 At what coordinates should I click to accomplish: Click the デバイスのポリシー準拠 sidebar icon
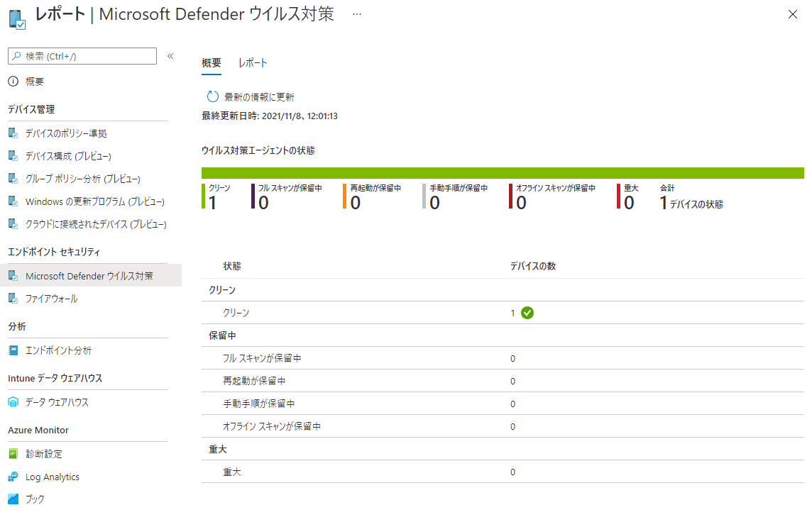(13, 133)
